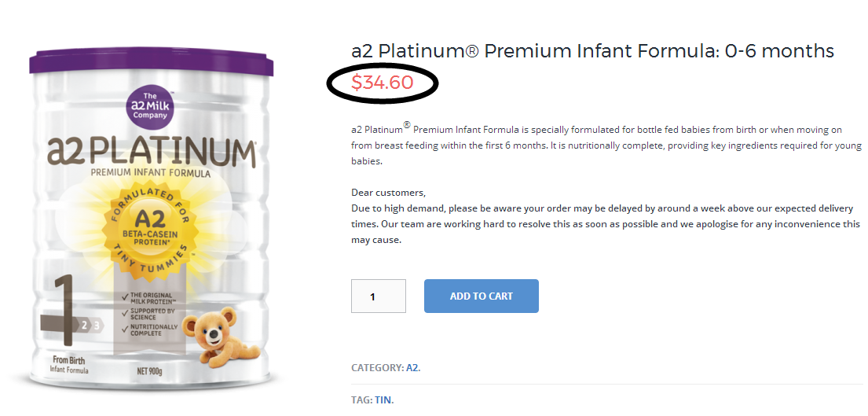The height and width of the screenshot is (416, 868).
Task: Click the circled $34.60 price
Action: click(383, 82)
